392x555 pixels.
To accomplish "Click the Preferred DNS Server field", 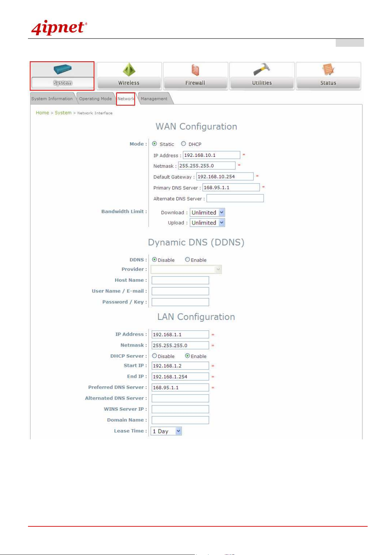I will click(x=180, y=387).
